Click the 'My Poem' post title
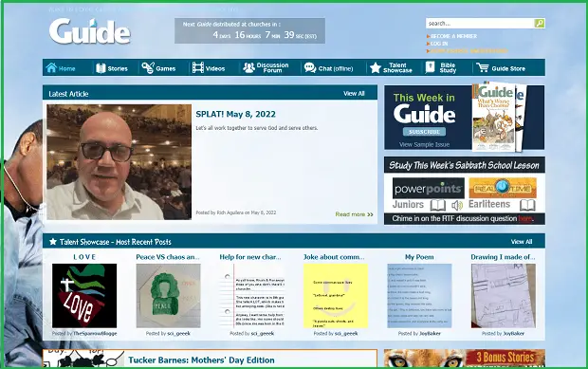Viewport: 588px width, 369px height. [419, 257]
